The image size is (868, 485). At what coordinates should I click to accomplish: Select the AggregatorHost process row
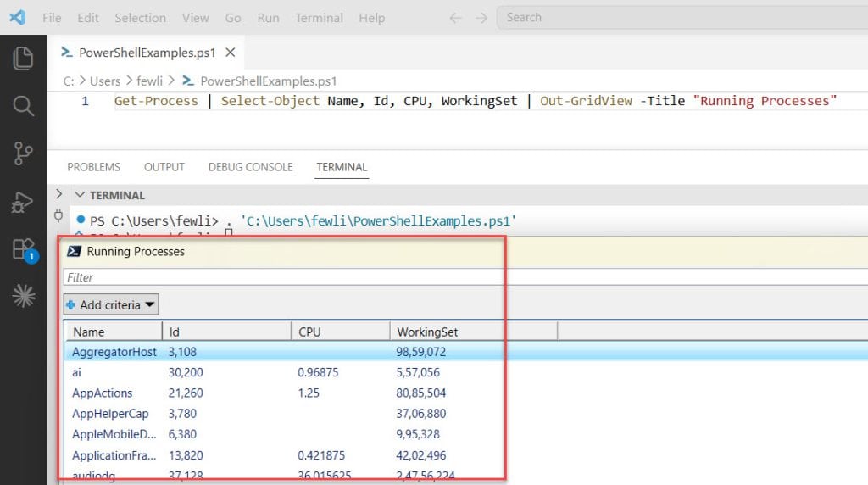point(467,352)
